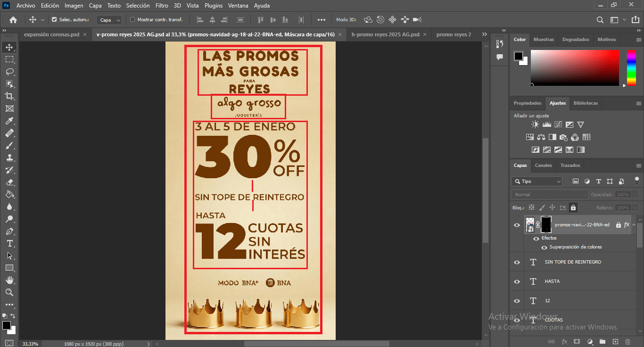Add a layer mask from Layers footer

(x=577, y=341)
